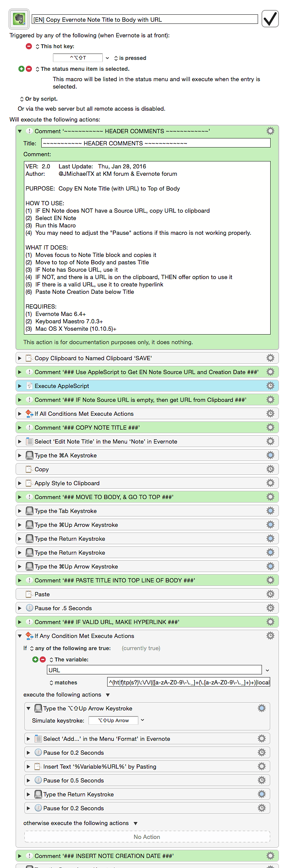Expand the Execute AppleScript action
The image size is (288, 868).
point(20,386)
